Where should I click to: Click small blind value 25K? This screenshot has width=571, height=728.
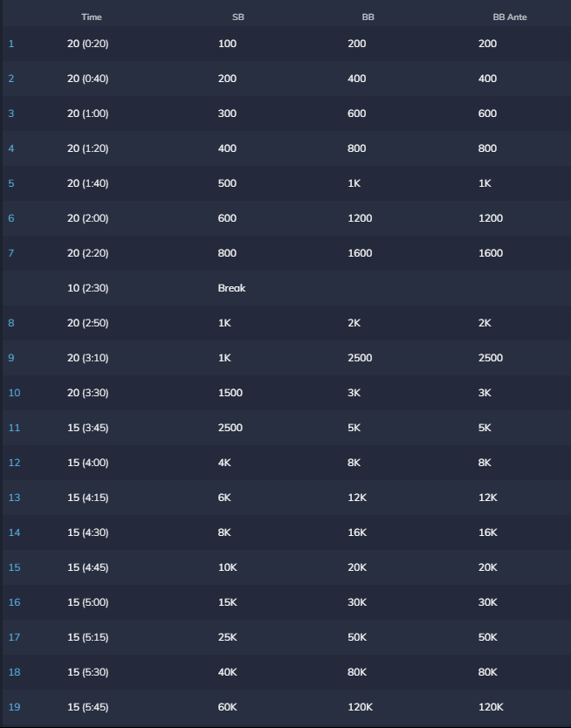[227, 637]
